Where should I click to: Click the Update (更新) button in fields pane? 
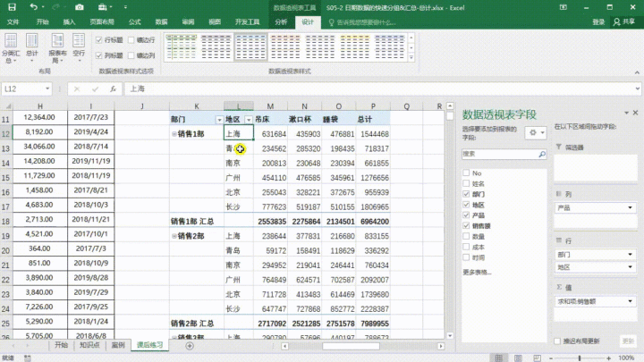pos(628,341)
